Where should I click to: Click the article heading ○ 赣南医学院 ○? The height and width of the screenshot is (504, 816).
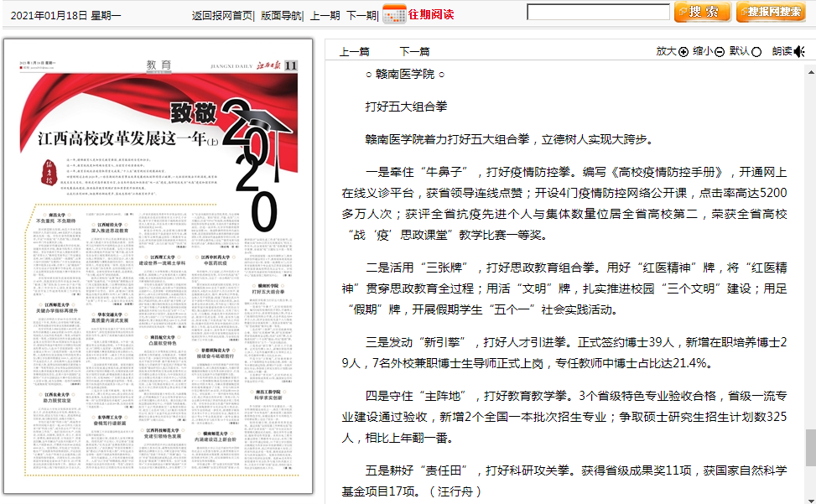pyautogui.click(x=405, y=75)
